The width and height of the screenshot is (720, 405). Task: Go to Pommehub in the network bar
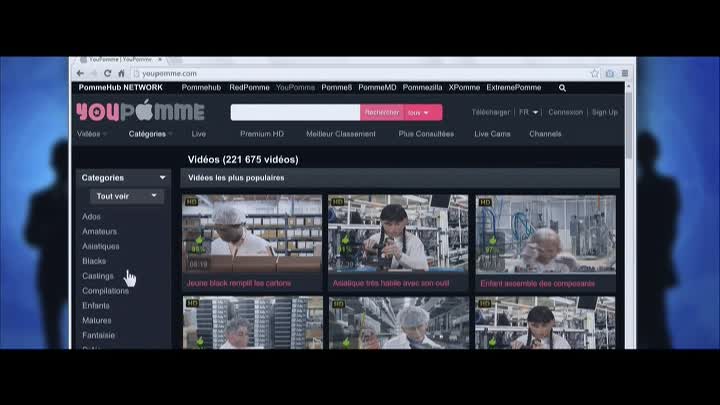pyautogui.click(x=201, y=87)
